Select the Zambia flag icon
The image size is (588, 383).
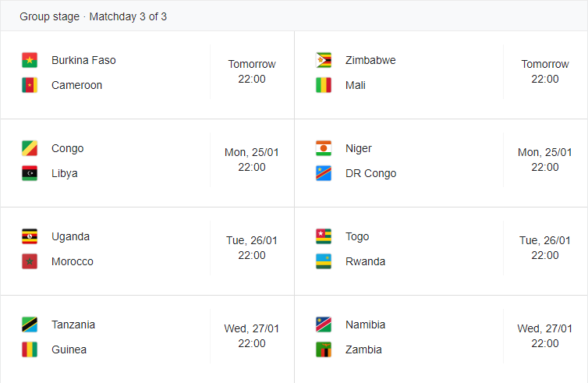pyautogui.click(x=324, y=349)
